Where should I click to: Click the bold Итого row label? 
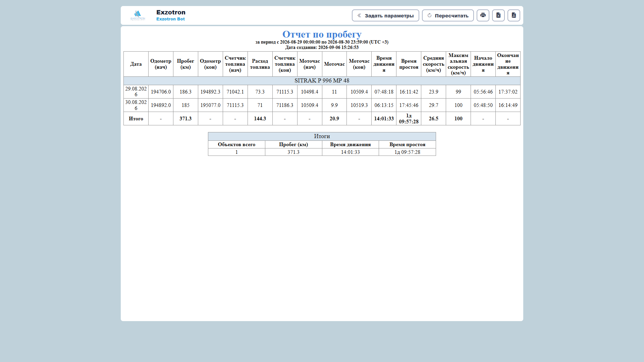coord(136,119)
